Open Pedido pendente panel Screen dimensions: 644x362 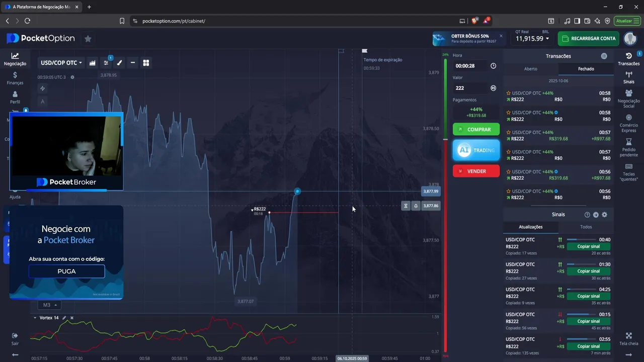click(628, 147)
